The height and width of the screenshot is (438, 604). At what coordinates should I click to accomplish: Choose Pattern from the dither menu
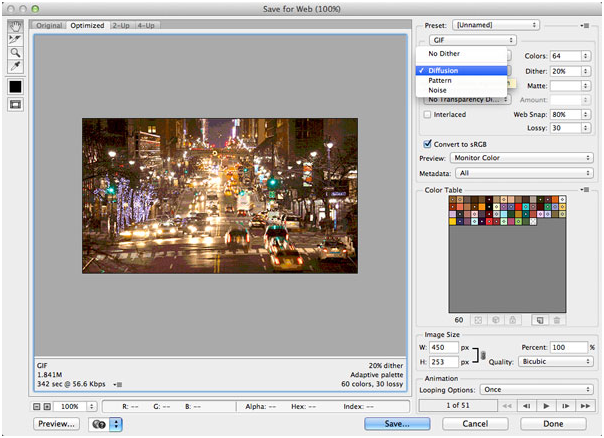[440, 80]
